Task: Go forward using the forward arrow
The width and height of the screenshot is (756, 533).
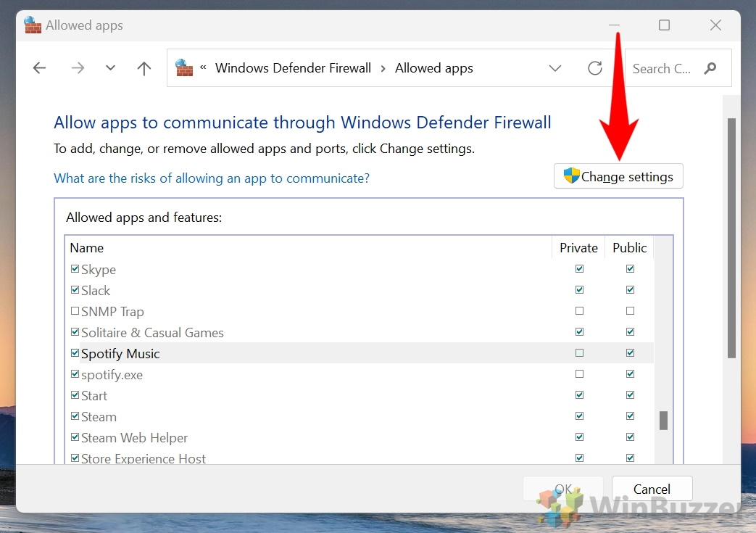Action: pos(78,68)
